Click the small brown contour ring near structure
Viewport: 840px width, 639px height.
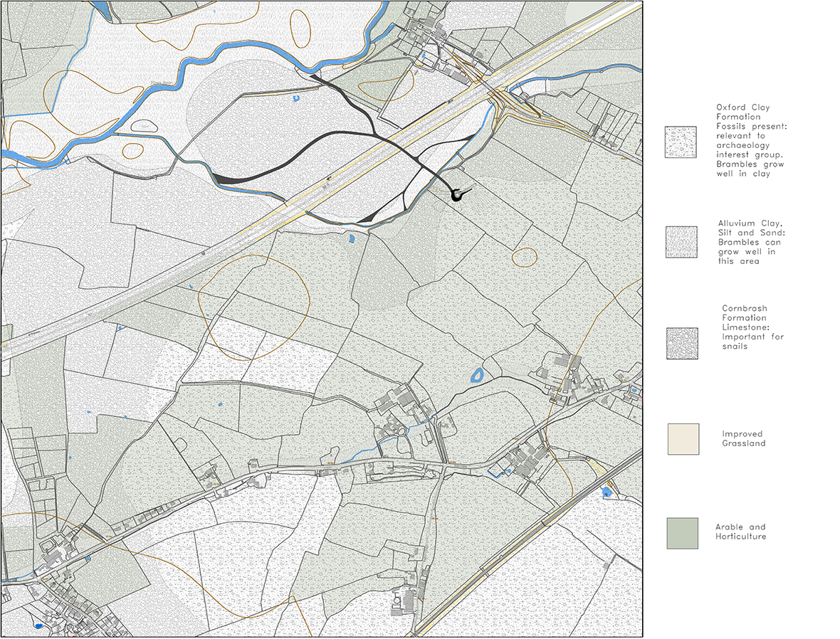pos(525,257)
